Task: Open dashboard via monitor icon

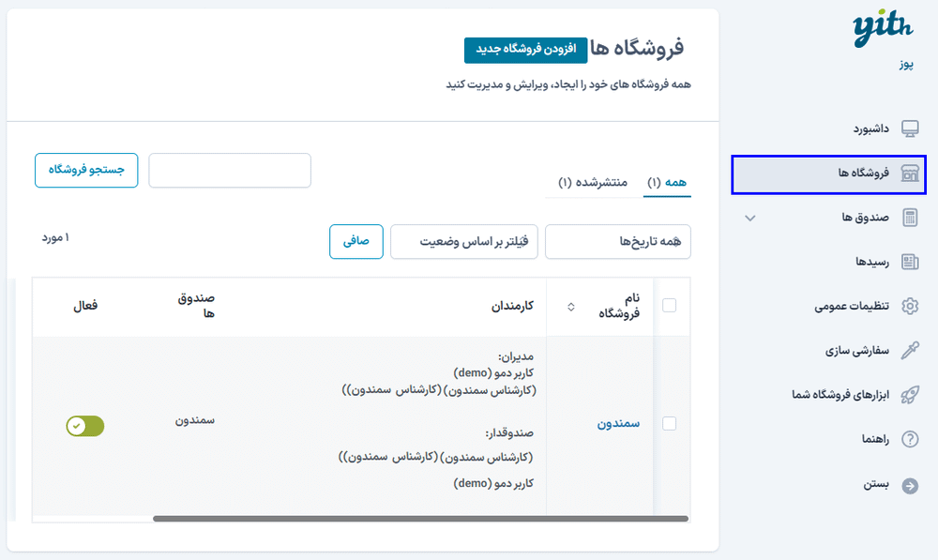Action: (x=910, y=129)
